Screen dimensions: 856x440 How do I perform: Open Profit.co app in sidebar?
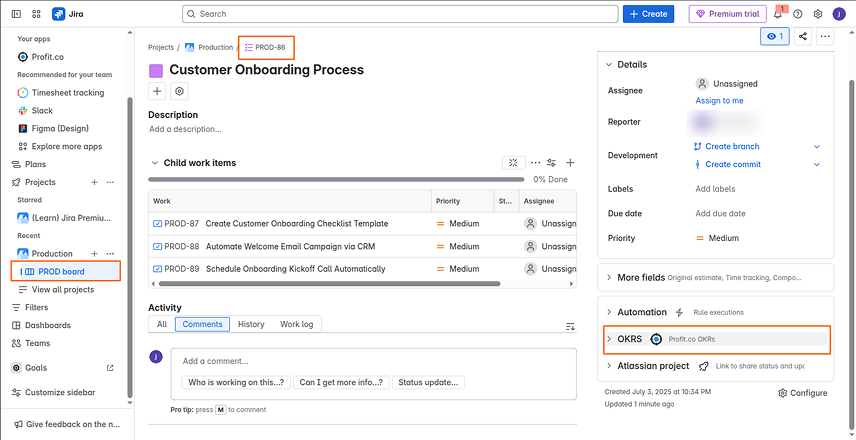pyautogui.click(x=41, y=57)
